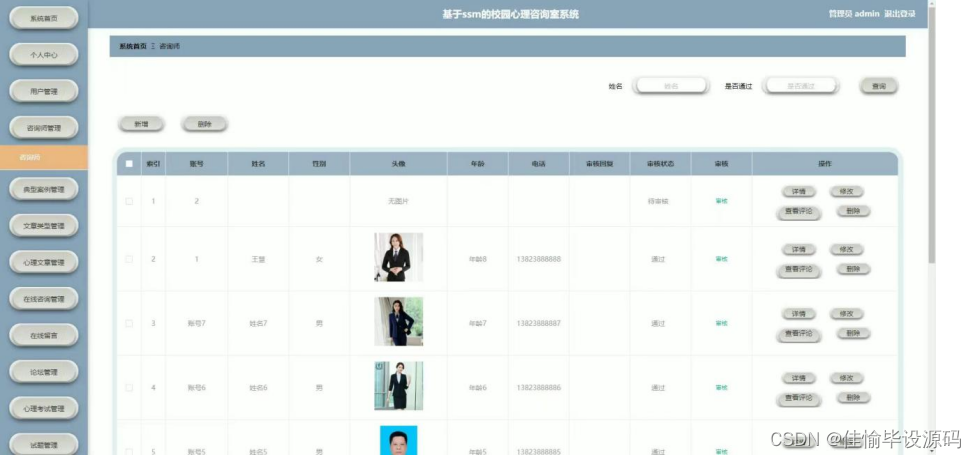Click 管理员 admin user label

854,14
